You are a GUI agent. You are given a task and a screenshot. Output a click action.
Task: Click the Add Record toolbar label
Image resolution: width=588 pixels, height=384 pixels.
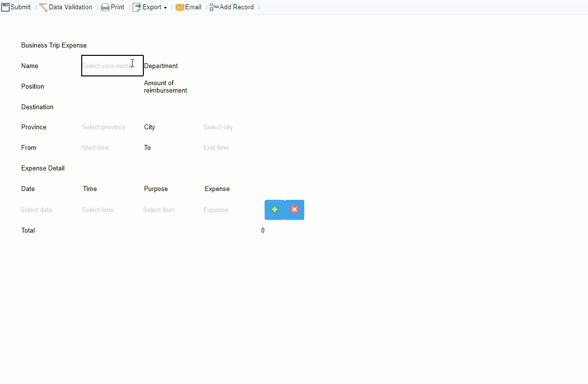237,7
